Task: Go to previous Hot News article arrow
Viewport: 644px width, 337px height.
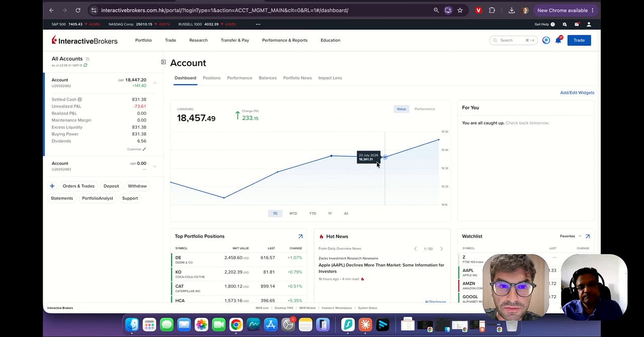Action: 415,248
